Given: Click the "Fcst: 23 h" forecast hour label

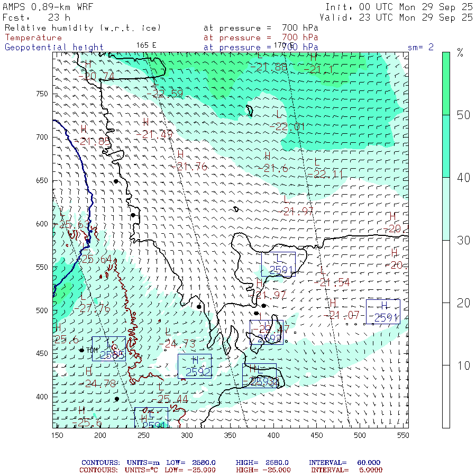Looking at the screenshot, I should click(x=36, y=17).
